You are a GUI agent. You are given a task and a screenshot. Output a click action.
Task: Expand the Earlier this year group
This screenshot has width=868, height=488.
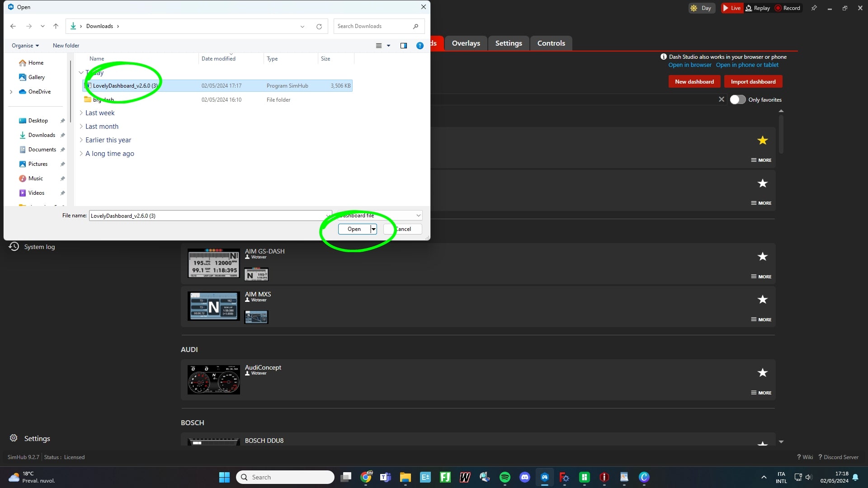[81, 140]
